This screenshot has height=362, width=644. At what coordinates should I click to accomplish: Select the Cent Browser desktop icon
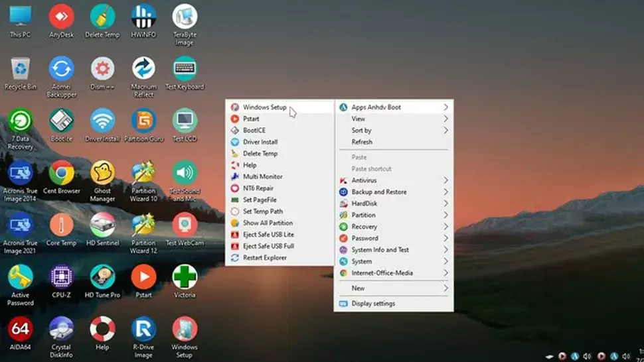(x=61, y=174)
